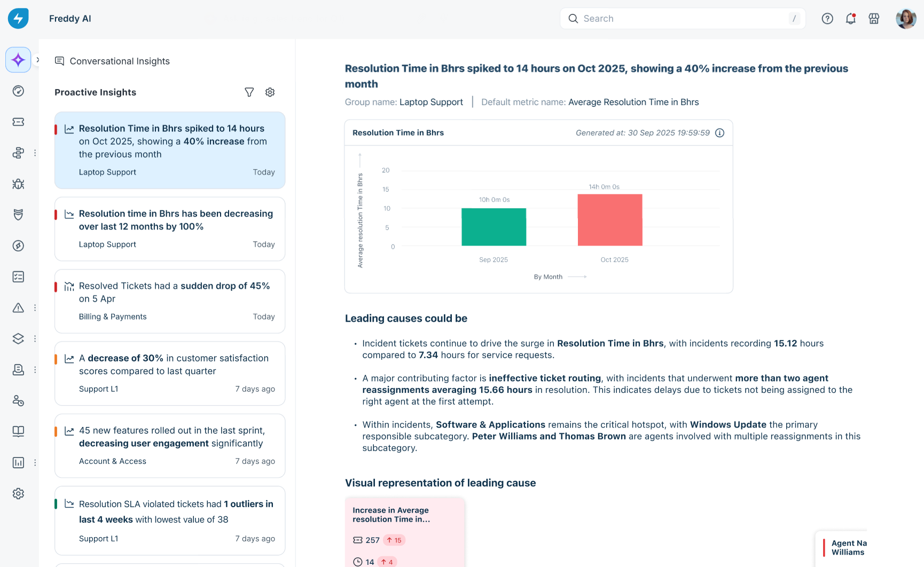Click Average Resolution Time in Bhrs metric name
Viewport: 924px width, 567px height.
tap(633, 102)
